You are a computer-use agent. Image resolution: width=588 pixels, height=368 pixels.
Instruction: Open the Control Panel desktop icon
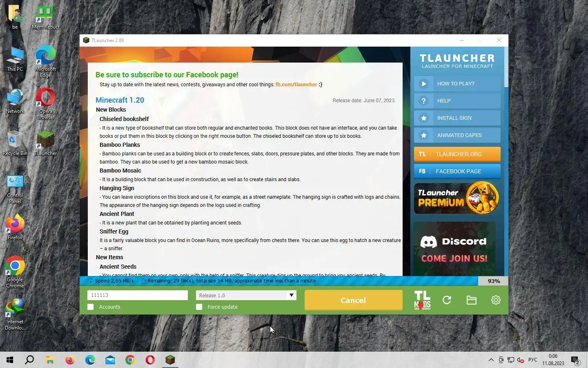[x=15, y=189]
